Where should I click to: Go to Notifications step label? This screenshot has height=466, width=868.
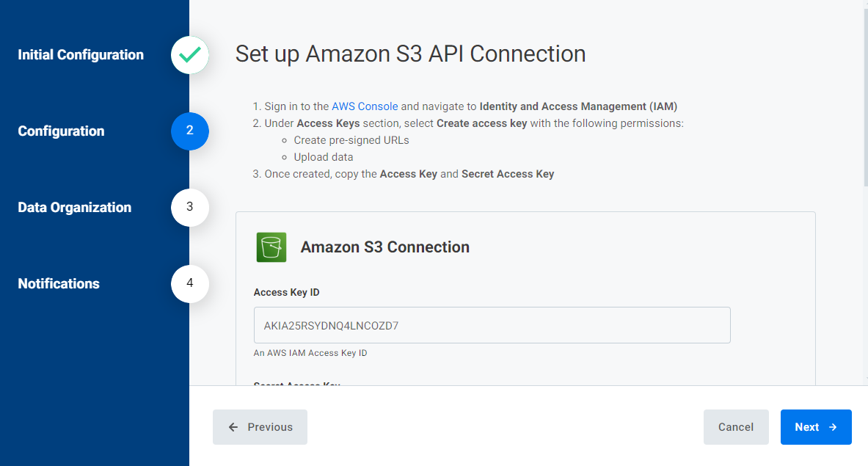59,284
